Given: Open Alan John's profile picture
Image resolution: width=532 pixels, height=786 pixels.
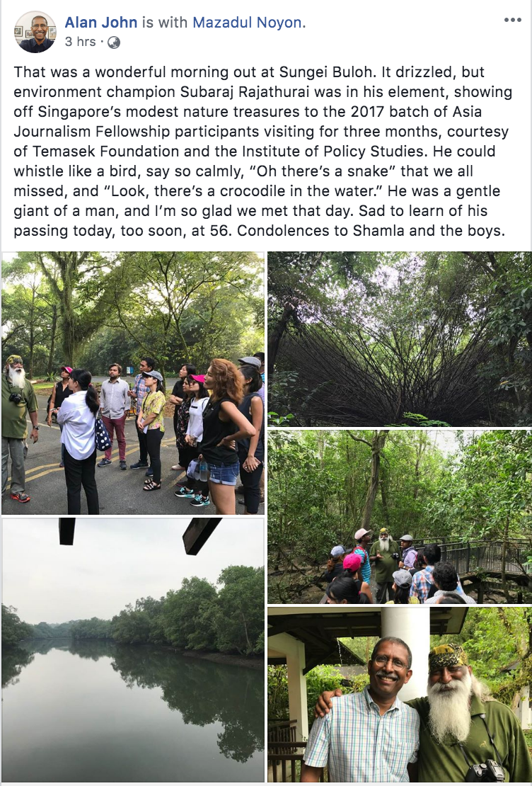Looking at the screenshot, I should point(35,32).
